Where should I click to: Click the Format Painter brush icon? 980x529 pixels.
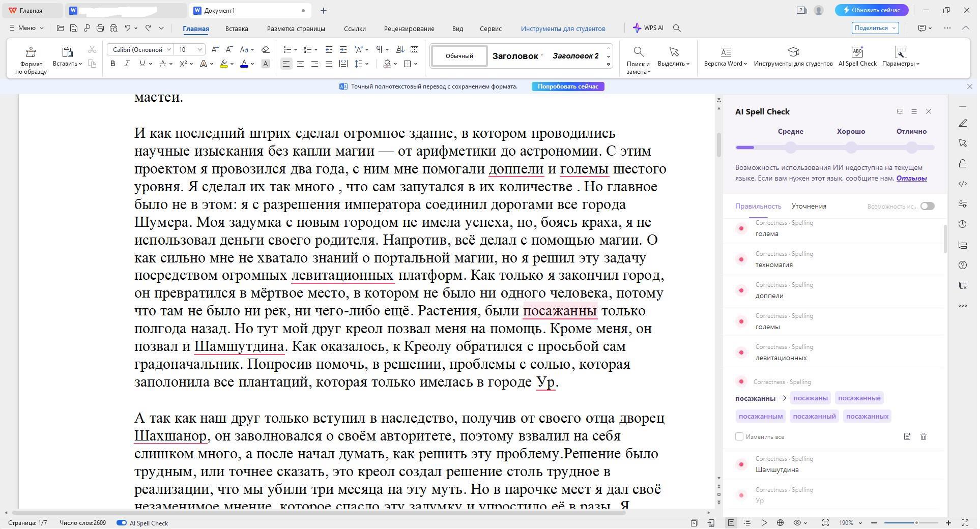point(31,52)
